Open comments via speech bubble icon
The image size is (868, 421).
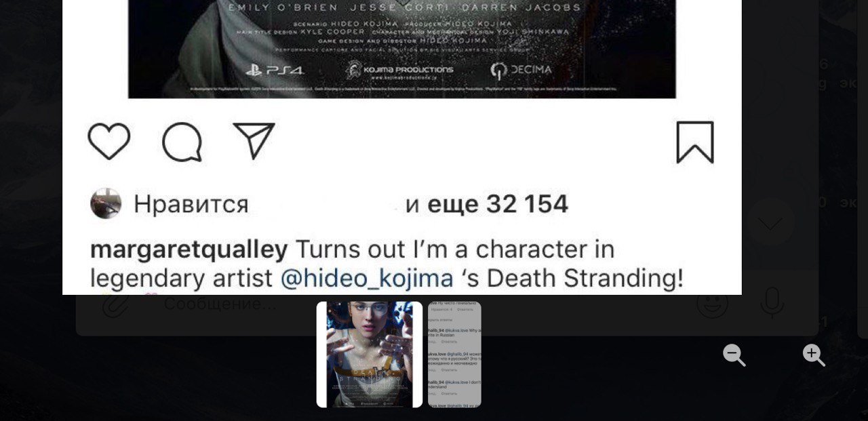(182, 142)
